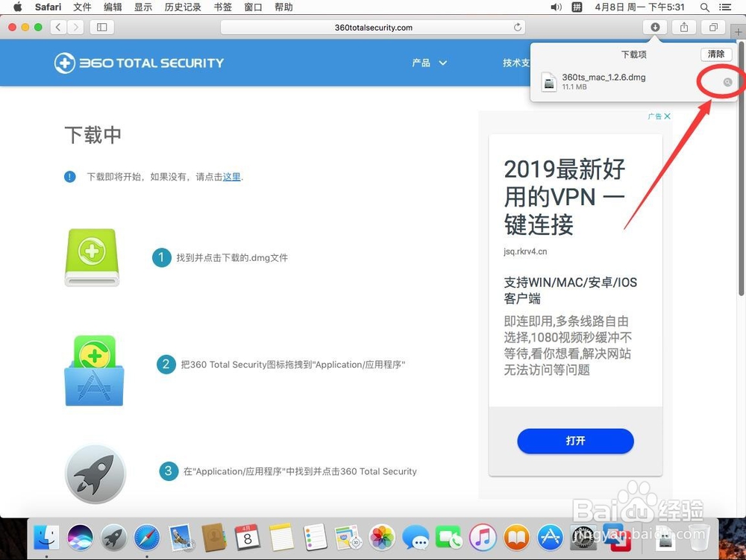Reload the page with refresh icon
The image size is (746, 560).
point(517,27)
